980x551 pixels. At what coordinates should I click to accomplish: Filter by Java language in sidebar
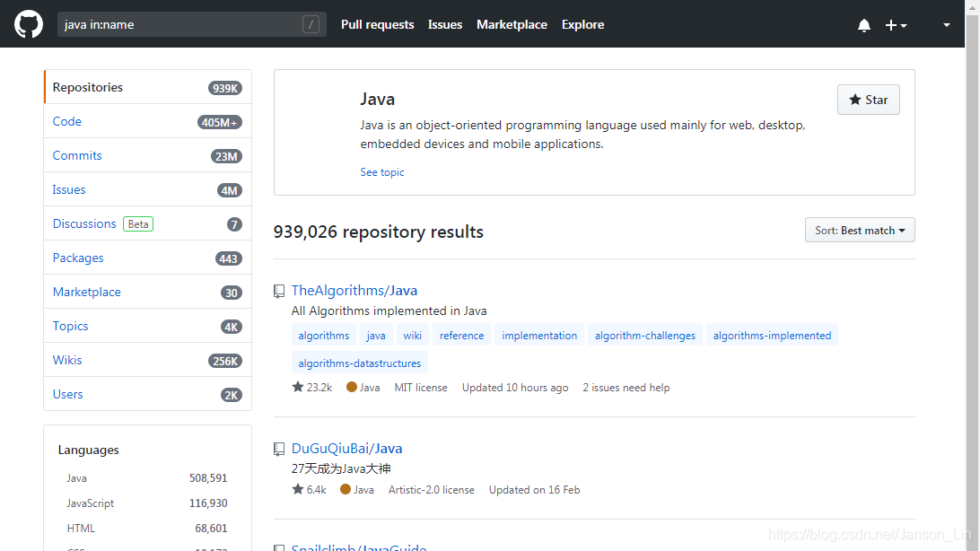(147, 478)
